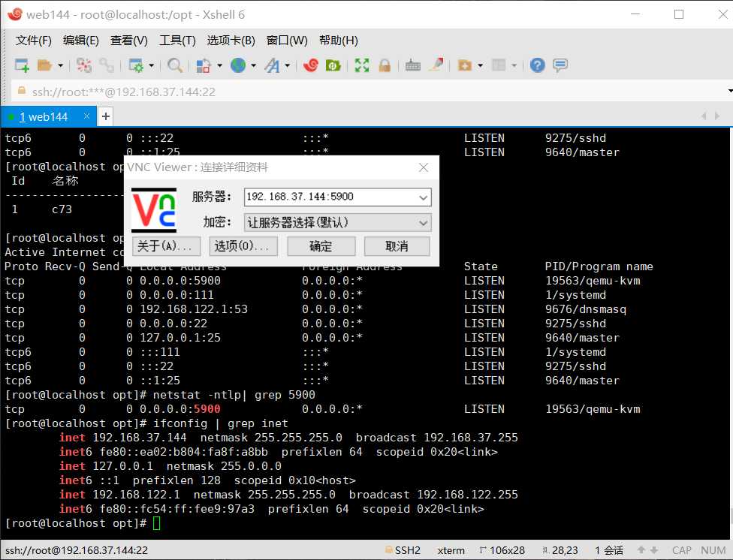
Task: Click the NUM indicator in status bar
Action: coord(713,550)
